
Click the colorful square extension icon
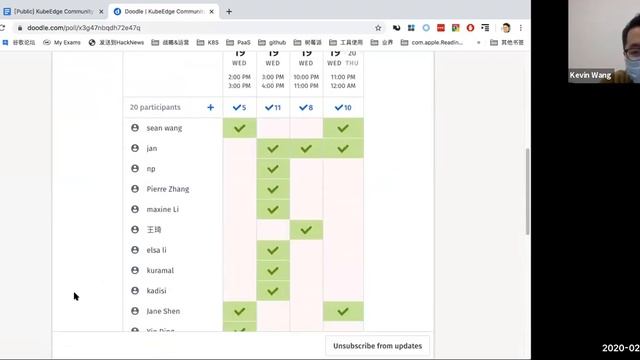[x=456, y=28]
